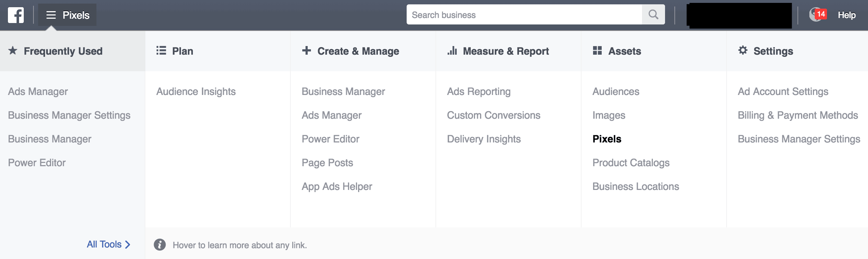Select Custom Conversions link
868x259 pixels.
(x=493, y=115)
